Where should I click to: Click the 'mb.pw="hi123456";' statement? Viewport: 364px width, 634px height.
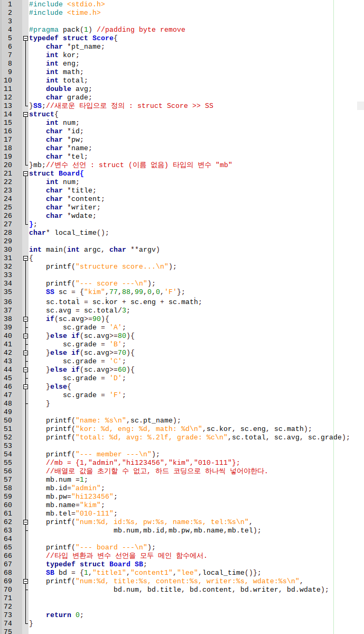click(x=81, y=497)
